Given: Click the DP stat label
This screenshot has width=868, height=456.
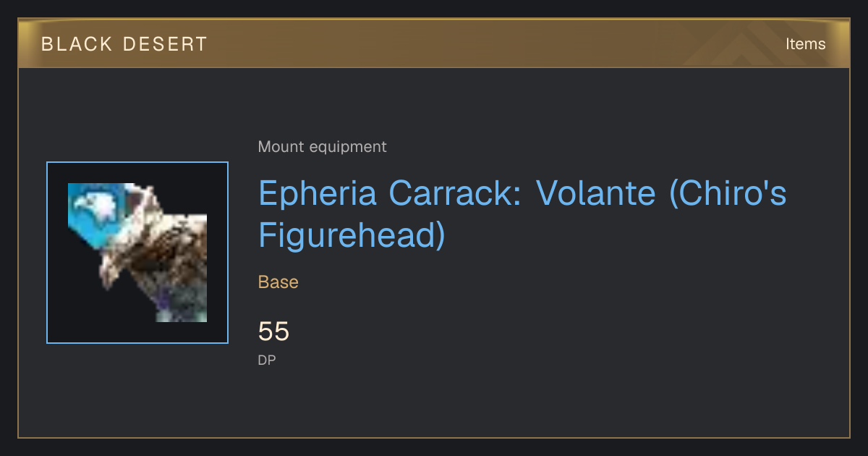Looking at the screenshot, I should (267, 360).
